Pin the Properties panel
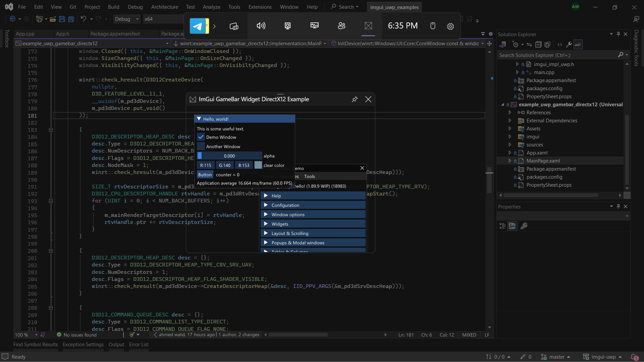The image size is (644, 362). 619,206
